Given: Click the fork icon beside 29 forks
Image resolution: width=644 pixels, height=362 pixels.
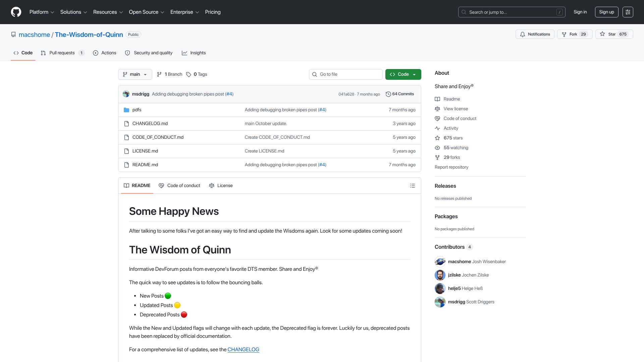Looking at the screenshot, I should (437, 158).
